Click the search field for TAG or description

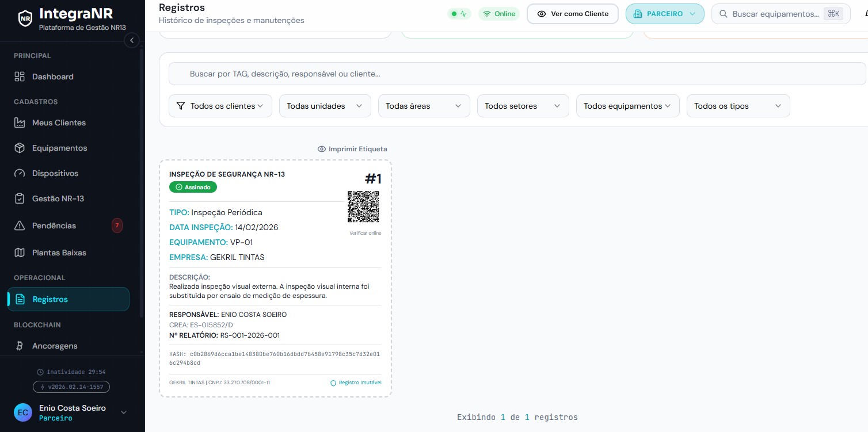coord(517,74)
